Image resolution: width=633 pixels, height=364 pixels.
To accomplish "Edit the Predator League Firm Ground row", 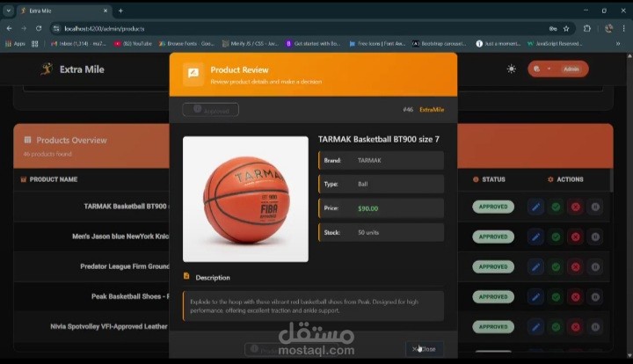I will pos(535,266).
